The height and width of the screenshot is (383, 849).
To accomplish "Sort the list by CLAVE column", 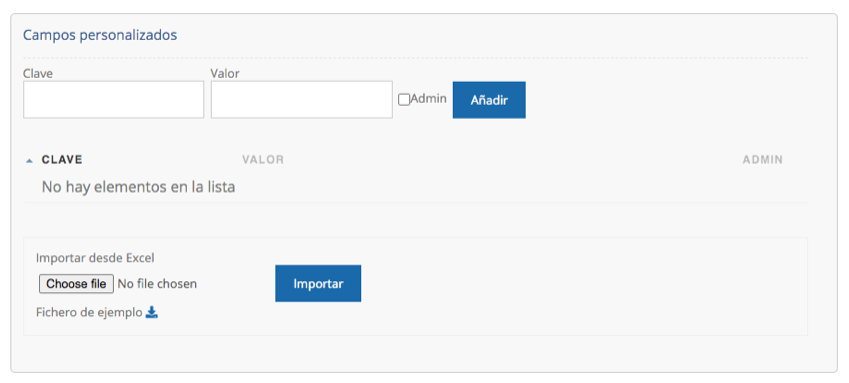I will tap(62, 160).
